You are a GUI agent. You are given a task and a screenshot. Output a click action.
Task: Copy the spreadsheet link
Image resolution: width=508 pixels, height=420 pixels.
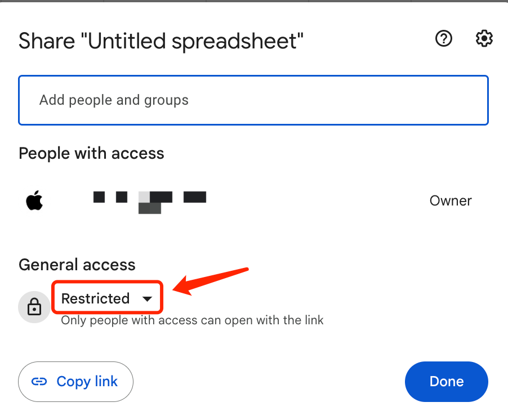(x=75, y=381)
